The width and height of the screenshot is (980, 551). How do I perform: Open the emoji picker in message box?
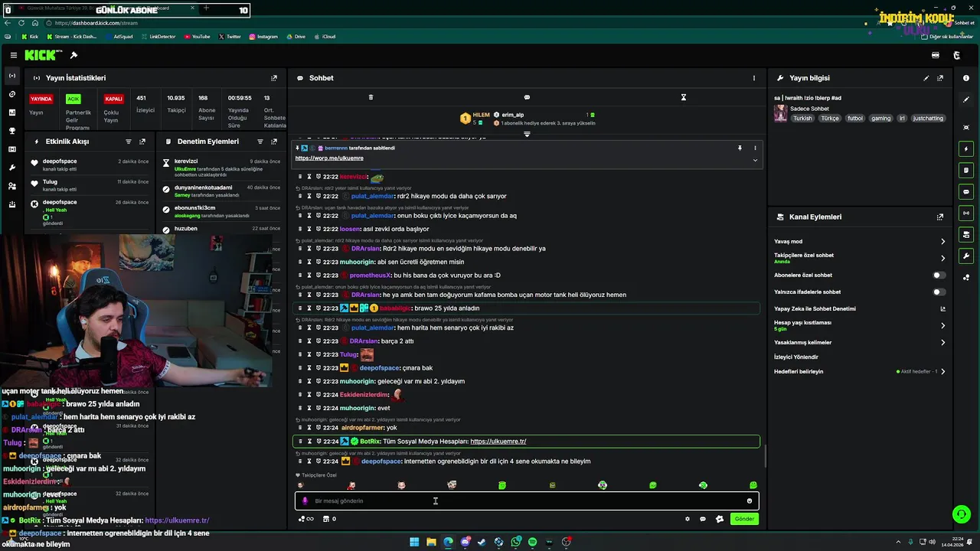pos(750,500)
